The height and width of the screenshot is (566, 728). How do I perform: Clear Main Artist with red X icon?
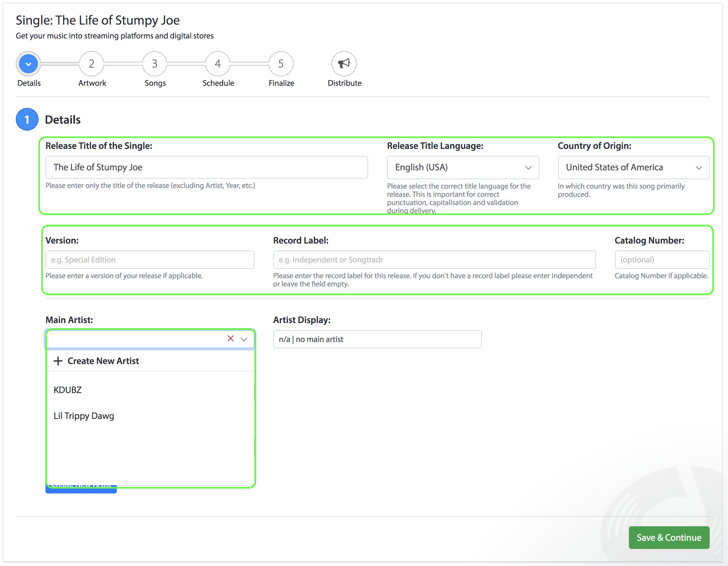[x=230, y=339]
